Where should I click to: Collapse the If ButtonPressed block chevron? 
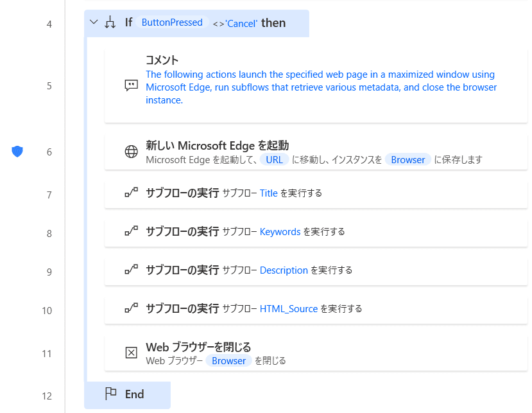[94, 22]
